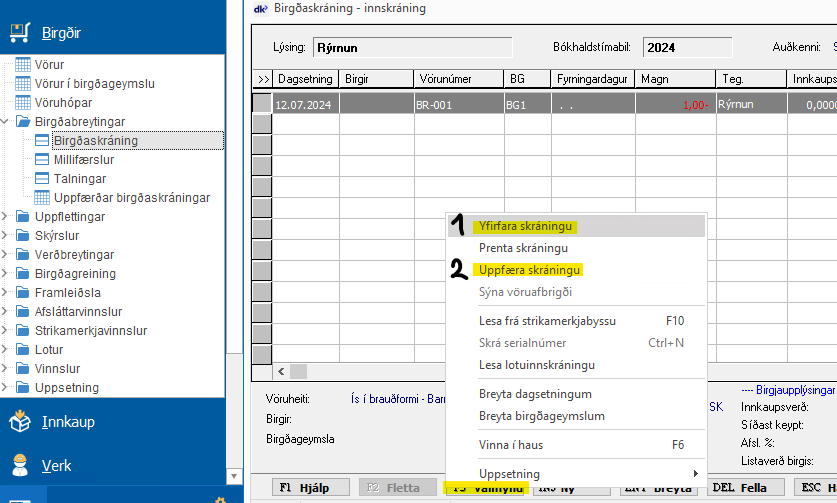Click the Vöruhópar table icon

pyautogui.click(x=24, y=103)
